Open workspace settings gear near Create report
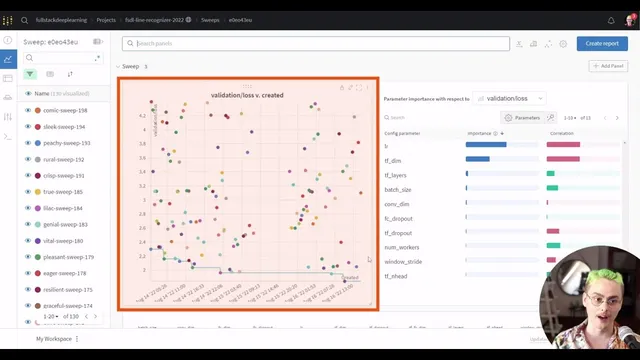The width and height of the screenshot is (640, 360). [x=563, y=44]
